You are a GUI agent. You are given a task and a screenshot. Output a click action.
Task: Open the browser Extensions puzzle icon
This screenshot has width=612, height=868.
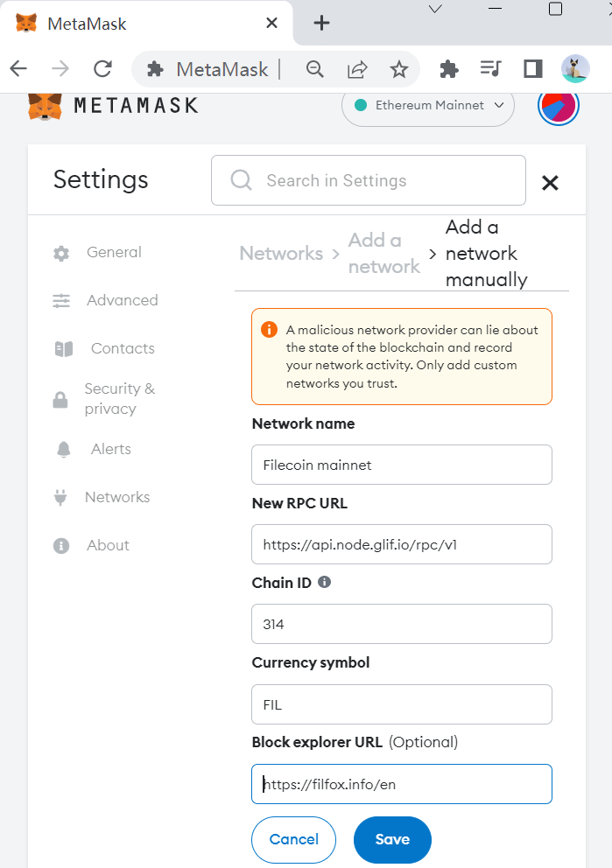pos(448,69)
